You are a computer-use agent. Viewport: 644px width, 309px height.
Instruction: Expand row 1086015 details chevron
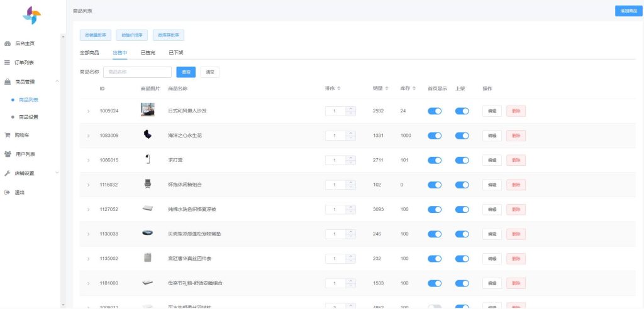point(88,160)
